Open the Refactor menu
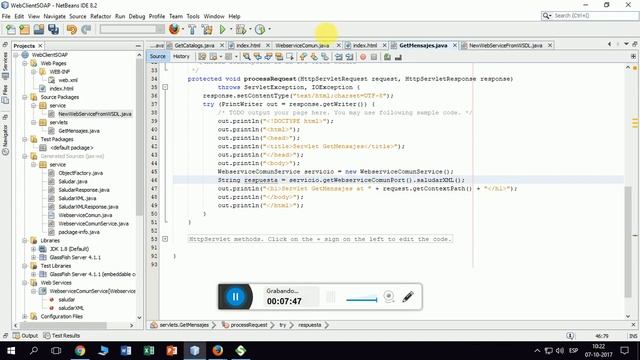Viewport: 640px width, 360px height. pyautogui.click(x=100, y=16)
